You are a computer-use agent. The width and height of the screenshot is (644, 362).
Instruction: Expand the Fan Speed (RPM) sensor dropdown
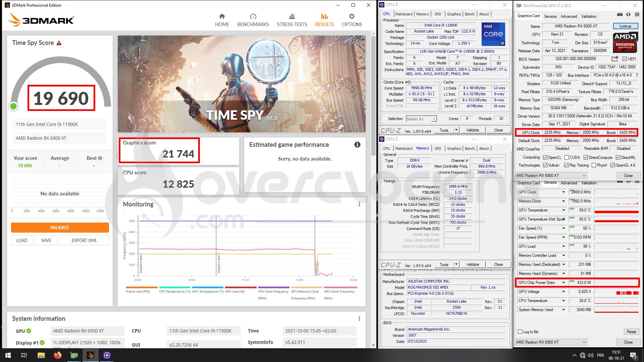pyautogui.click(x=563, y=237)
